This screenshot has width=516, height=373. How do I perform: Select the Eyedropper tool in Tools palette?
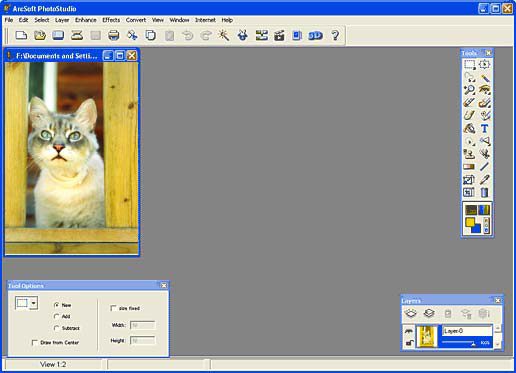click(x=484, y=180)
